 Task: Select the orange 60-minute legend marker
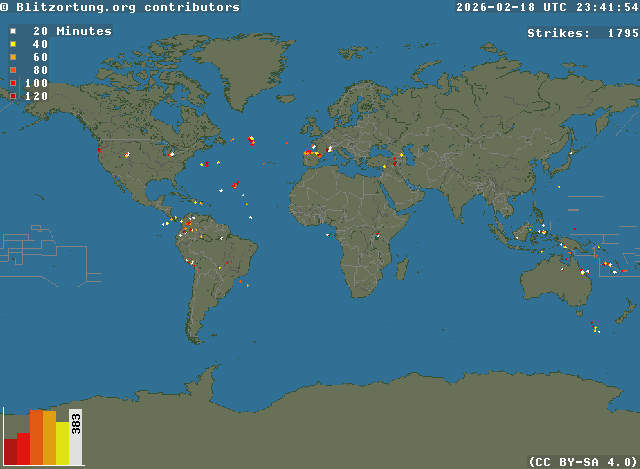(x=12, y=58)
